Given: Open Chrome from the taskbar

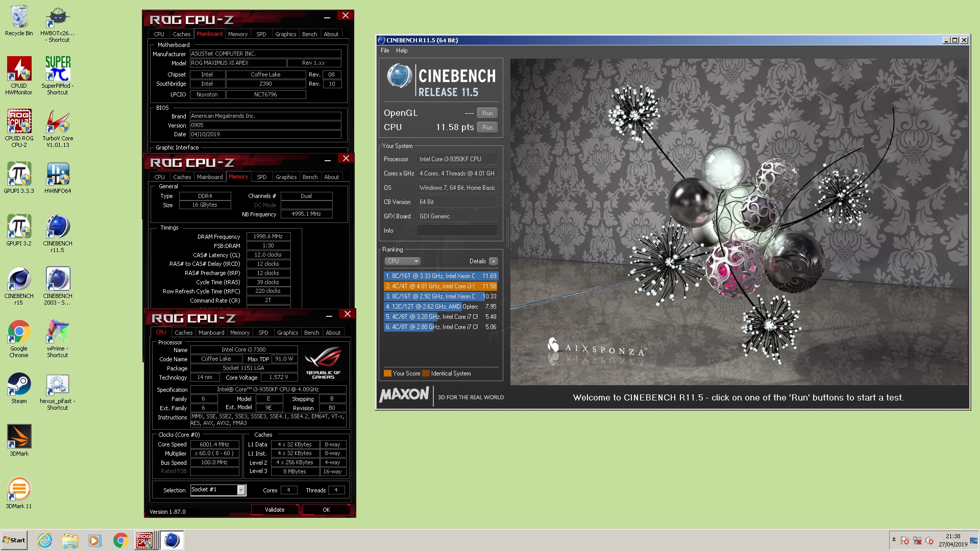Looking at the screenshot, I should click(x=120, y=540).
